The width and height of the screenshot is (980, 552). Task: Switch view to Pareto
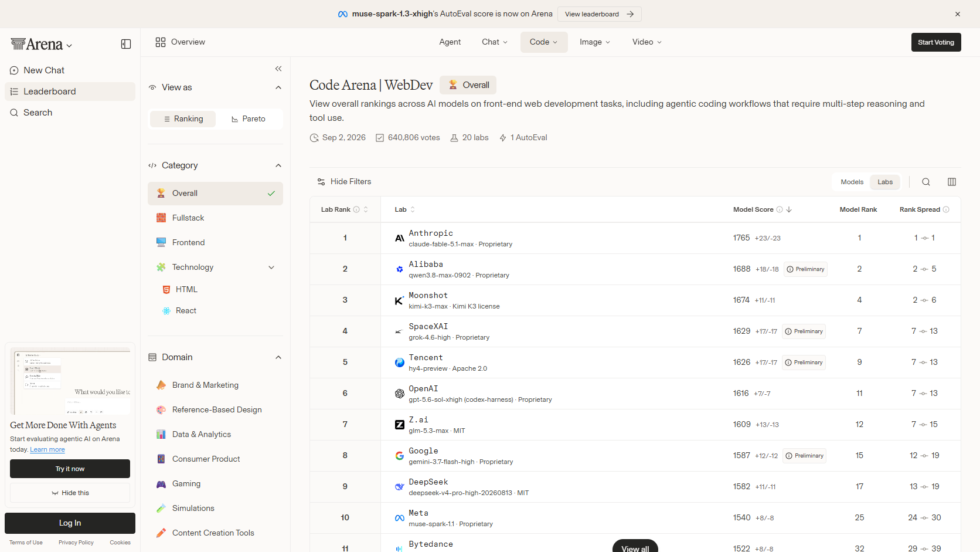click(249, 119)
